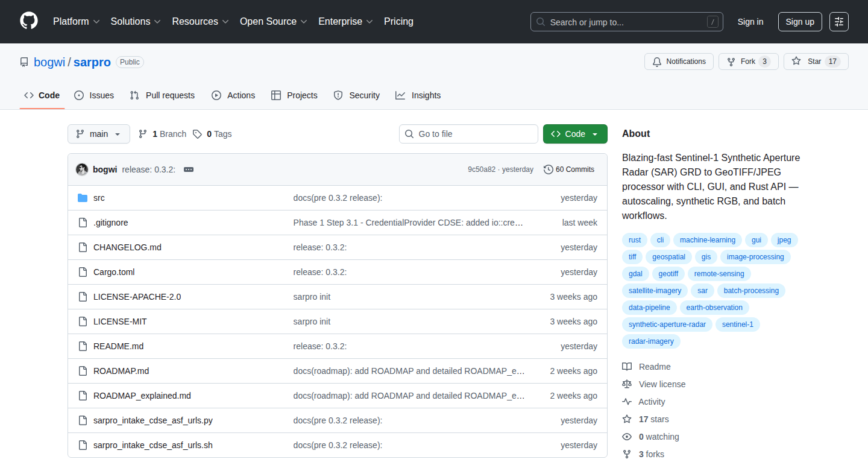Image resolution: width=868 pixels, height=459 pixels.
Task: Expand the Resources menu
Action: pos(200,22)
